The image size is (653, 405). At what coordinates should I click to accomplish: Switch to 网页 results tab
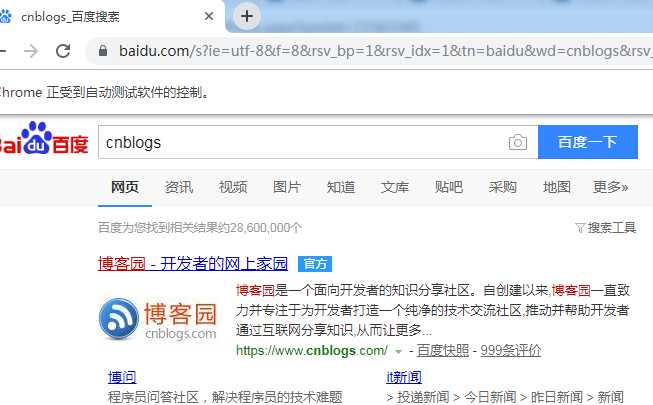(125, 187)
